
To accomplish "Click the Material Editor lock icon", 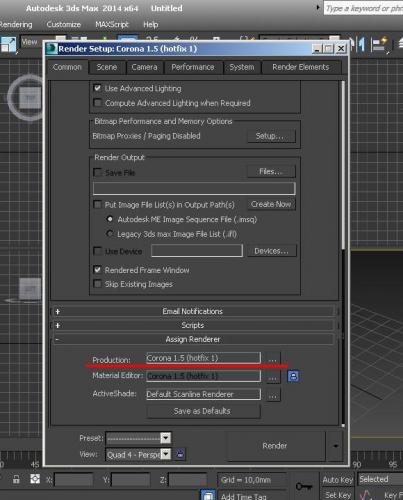I will click(x=293, y=376).
